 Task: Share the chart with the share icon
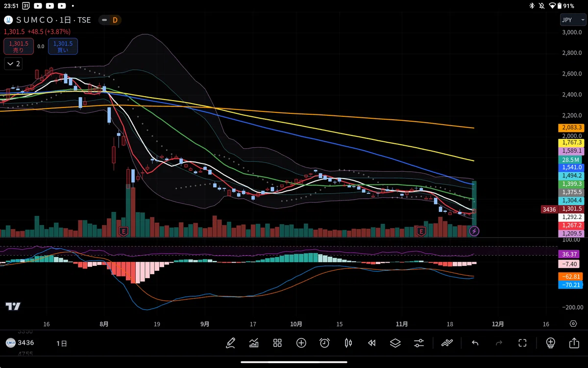pyautogui.click(x=574, y=343)
